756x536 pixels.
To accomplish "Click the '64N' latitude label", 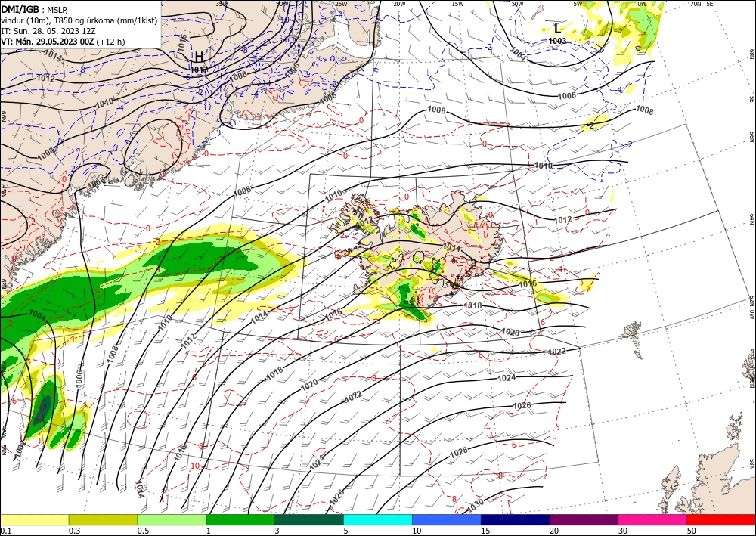I will pyautogui.click(x=752, y=219).
